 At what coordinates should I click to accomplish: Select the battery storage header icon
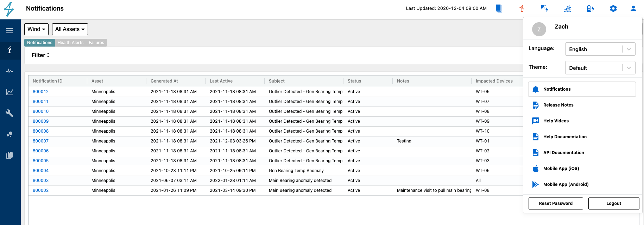point(591,8)
